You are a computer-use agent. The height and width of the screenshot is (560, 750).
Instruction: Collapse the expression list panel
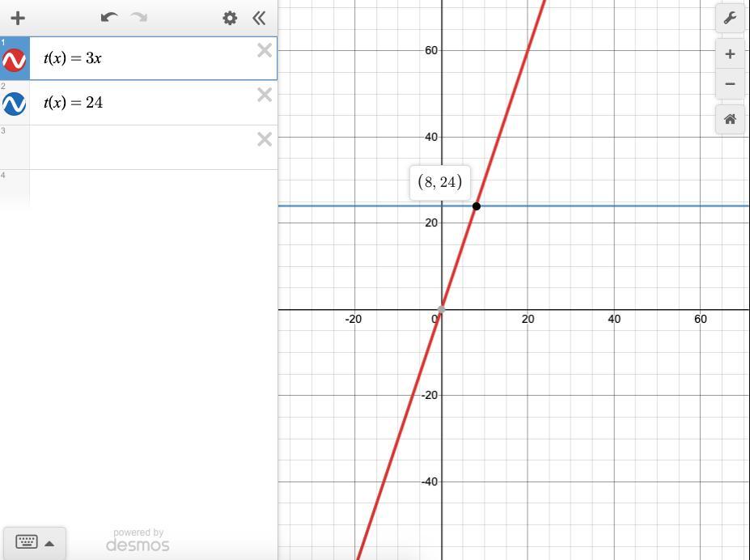pos(259,18)
